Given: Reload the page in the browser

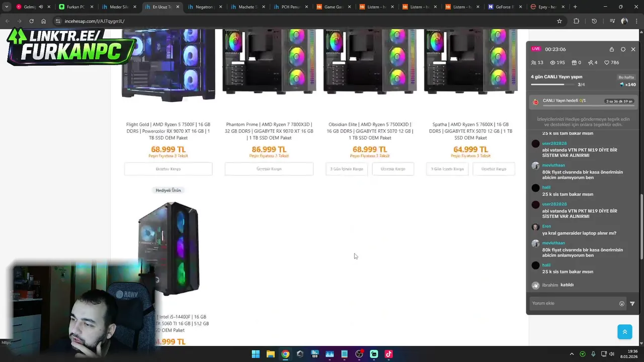Looking at the screenshot, I should coord(31,21).
